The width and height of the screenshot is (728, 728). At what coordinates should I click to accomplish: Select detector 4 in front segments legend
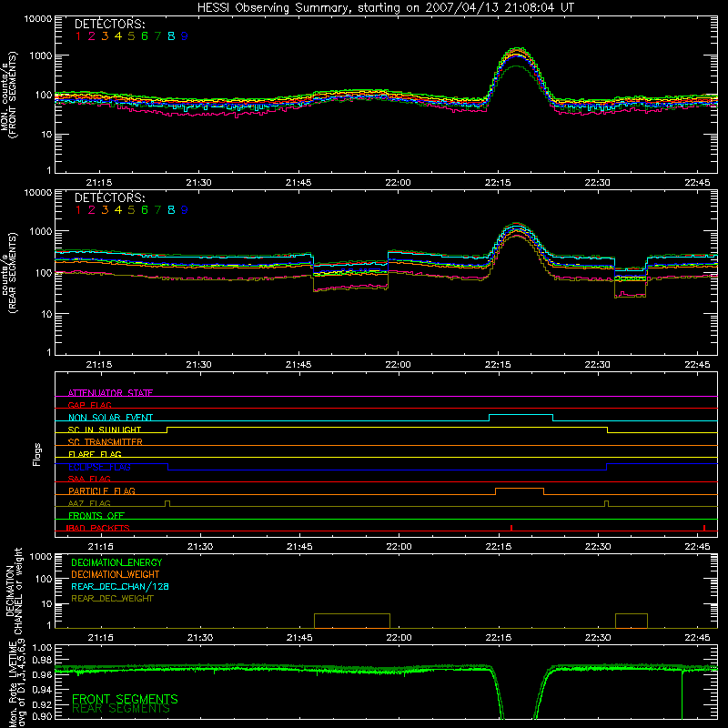[x=118, y=36]
